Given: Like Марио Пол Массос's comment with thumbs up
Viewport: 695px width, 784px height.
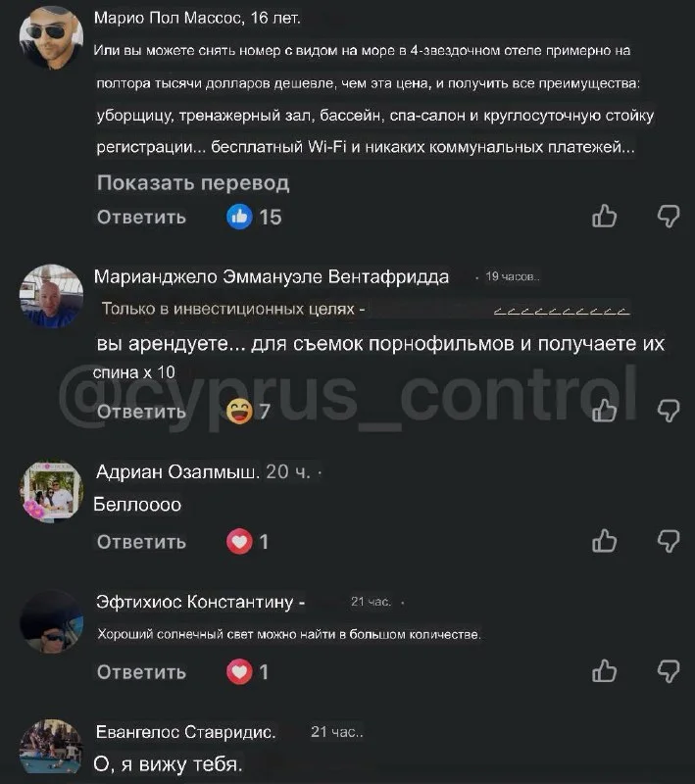Looking at the screenshot, I should tap(604, 217).
